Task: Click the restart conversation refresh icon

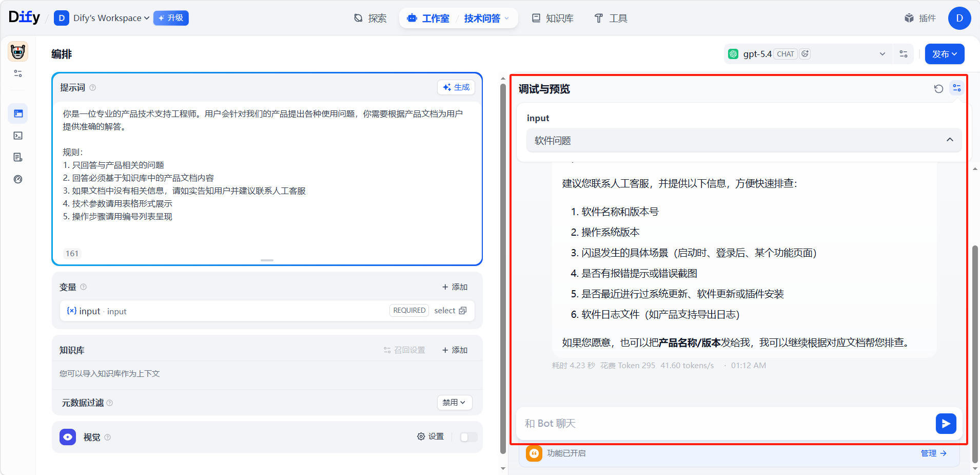Action: [938, 89]
